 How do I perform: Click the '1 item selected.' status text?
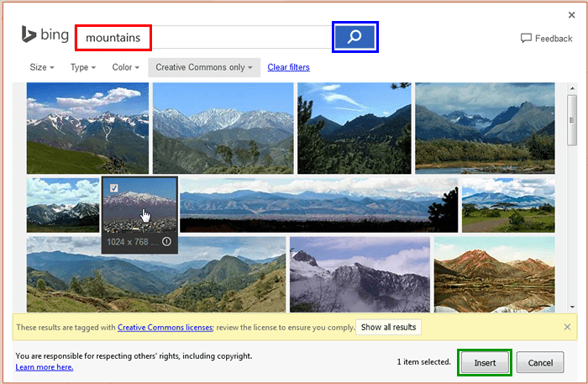(423, 362)
